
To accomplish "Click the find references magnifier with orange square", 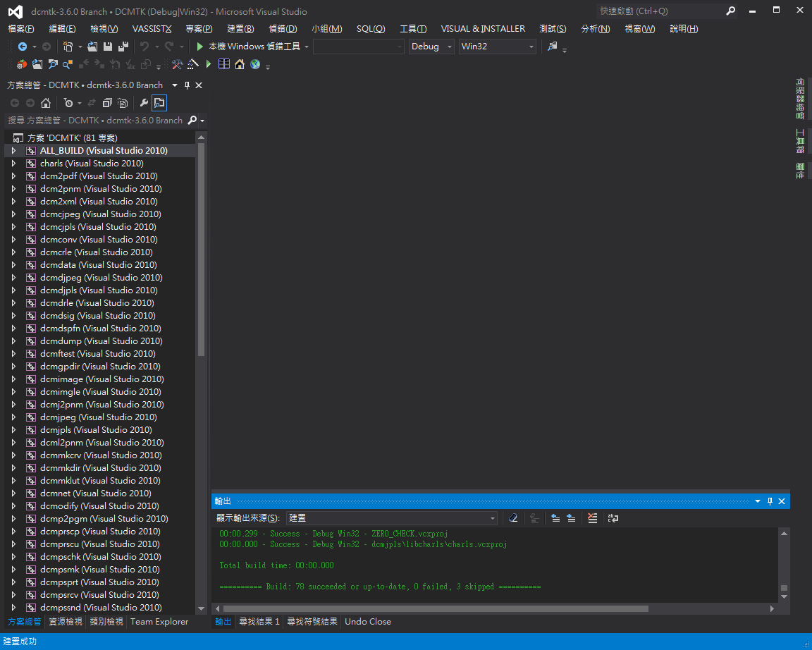I will [x=68, y=64].
